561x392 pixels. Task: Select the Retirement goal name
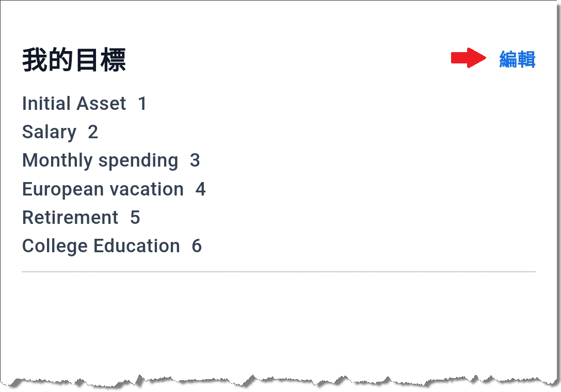point(70,218)
